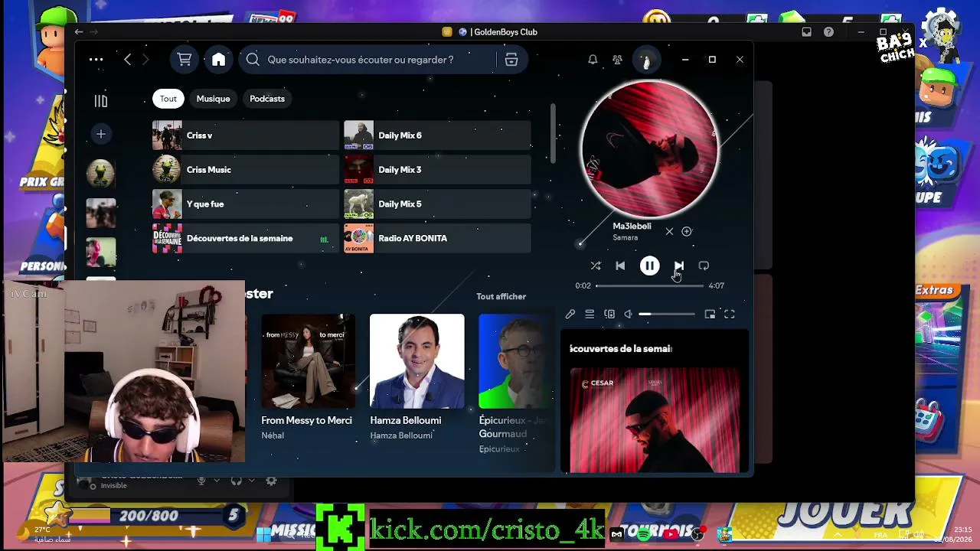Open the 'Y que fue' tile

pos(245,204)
